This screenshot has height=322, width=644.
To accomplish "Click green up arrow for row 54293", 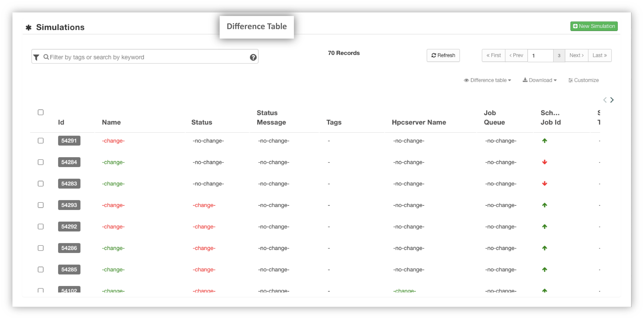I will tap(544, 205).
